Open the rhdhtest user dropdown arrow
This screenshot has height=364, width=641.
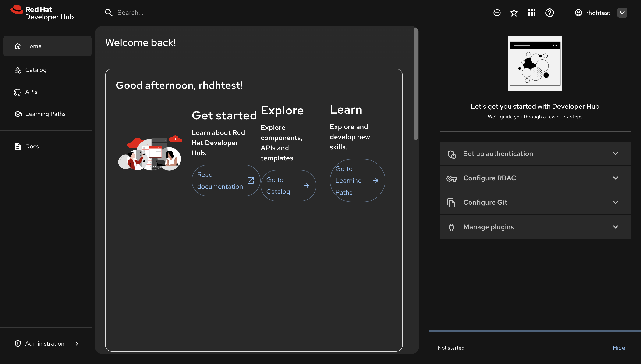click(x=622, y=13)
